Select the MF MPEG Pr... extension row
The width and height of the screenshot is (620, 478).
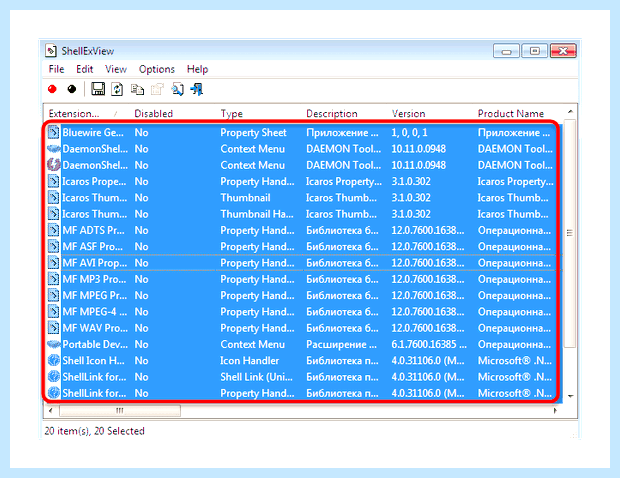[303, 295]
